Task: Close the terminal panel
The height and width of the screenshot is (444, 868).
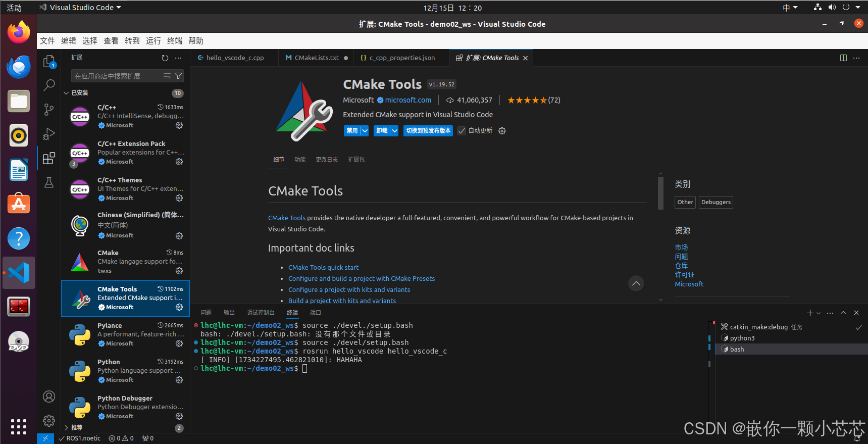Action: click(x=856, y=313)
